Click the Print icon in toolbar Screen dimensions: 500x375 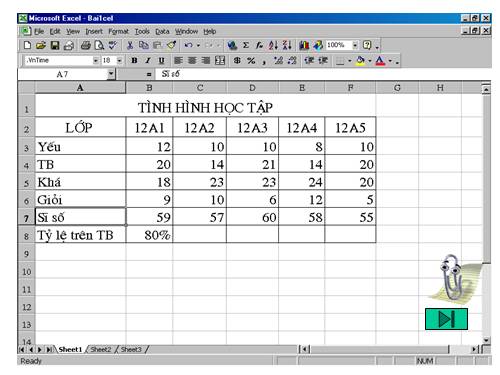click(86, 45)
